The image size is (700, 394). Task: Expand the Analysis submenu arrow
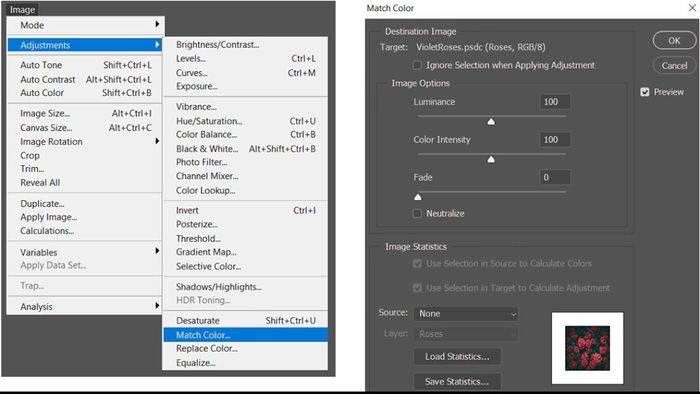157,306
